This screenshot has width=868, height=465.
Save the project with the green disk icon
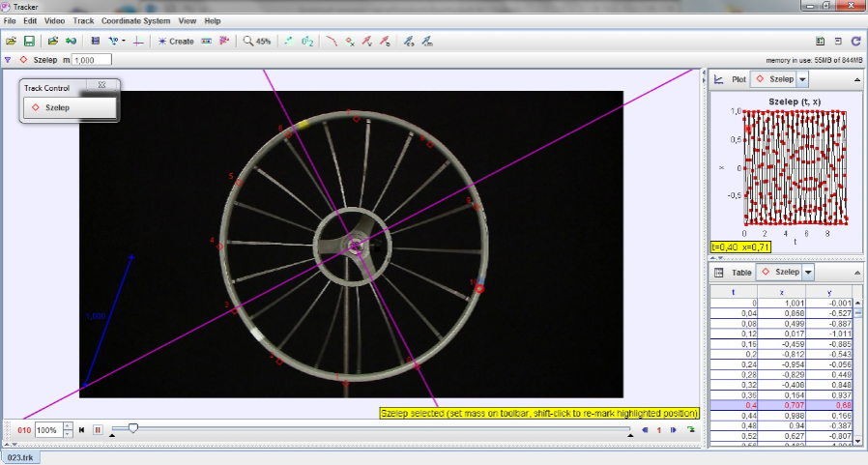(29, 41)
